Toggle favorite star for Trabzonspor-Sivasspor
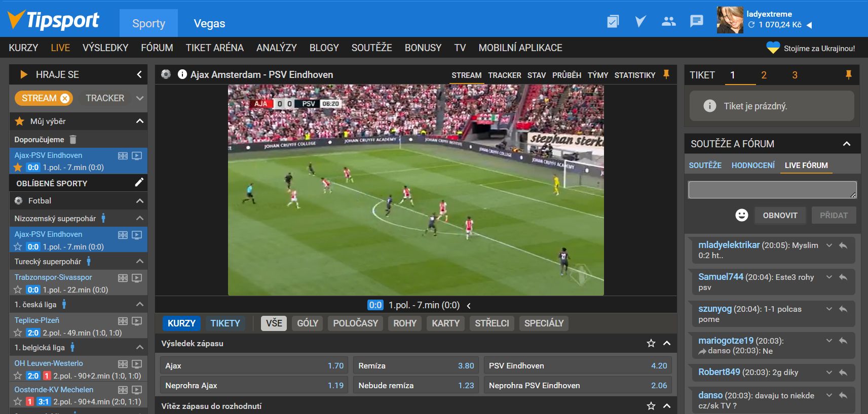Screen dimensions: 868x414 click(18, 290)
